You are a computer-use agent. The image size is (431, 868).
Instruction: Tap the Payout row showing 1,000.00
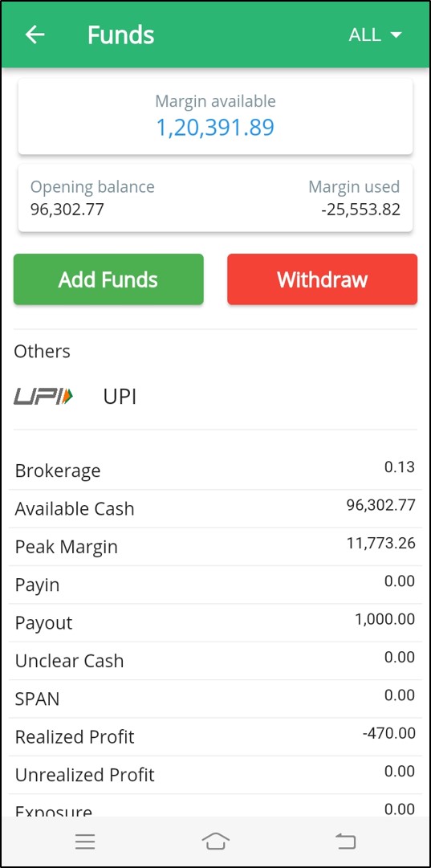(215, 623)
